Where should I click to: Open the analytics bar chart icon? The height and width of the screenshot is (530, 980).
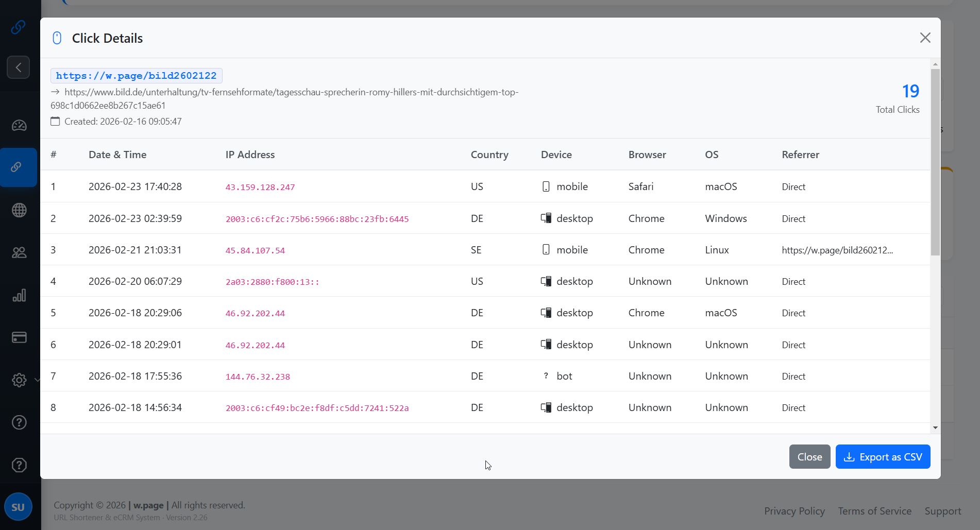coord(19,295)
